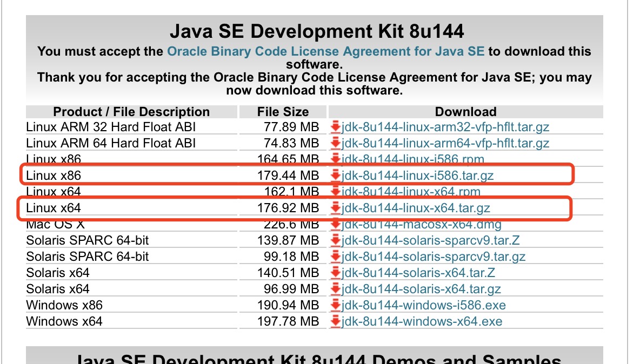Download jdk-8u144-linux-x64.rpm package
Viewport: 640px width, 364px height.
(411, 192)
